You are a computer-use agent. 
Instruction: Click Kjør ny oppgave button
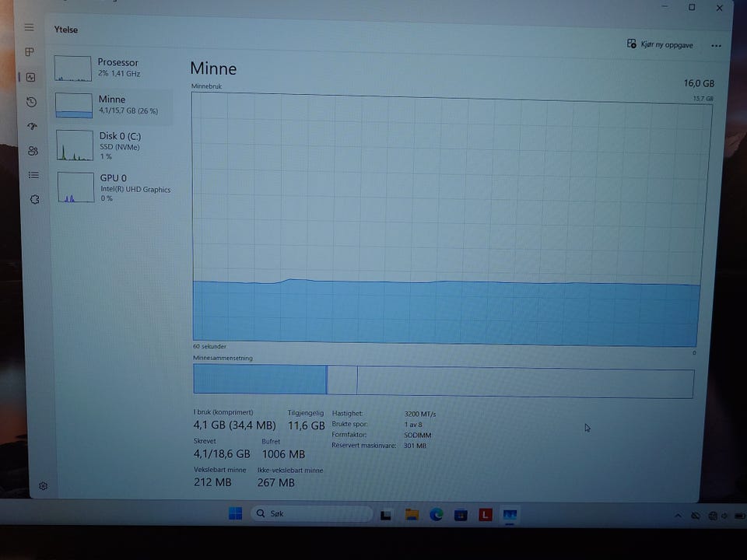(660, 44)
